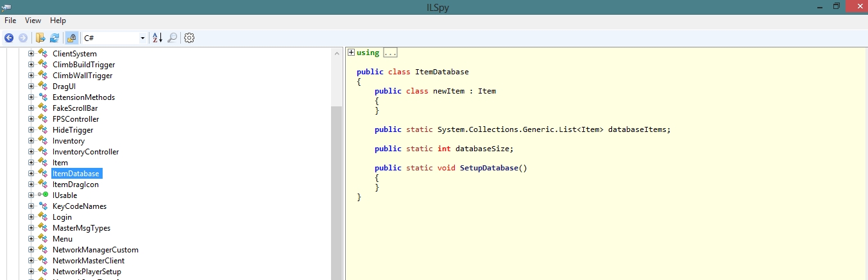The width and height of the screenshot is (868, 280).
Task: Select FakeScrollBar in the tree
Action: (75, 108)
